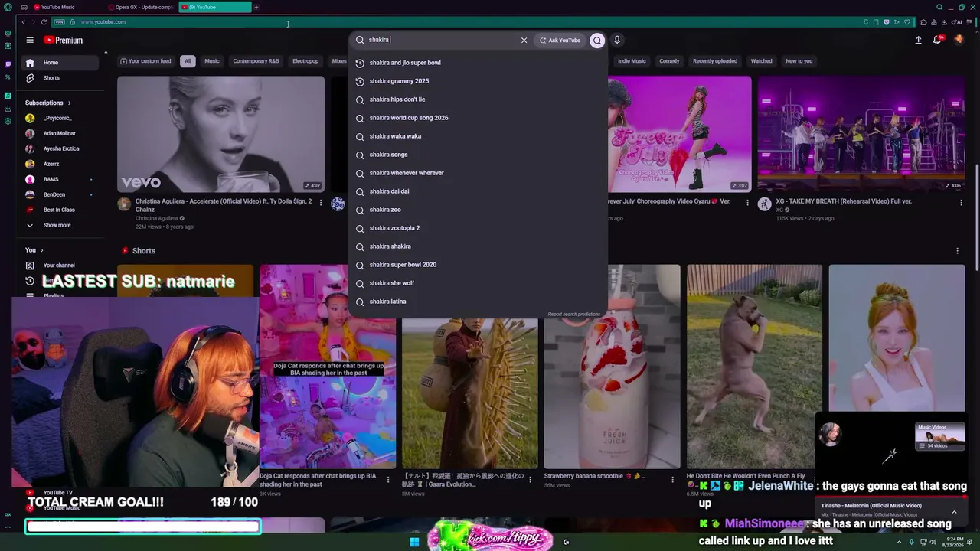
Task: Select the All filter chip
Action: point(188,61)
